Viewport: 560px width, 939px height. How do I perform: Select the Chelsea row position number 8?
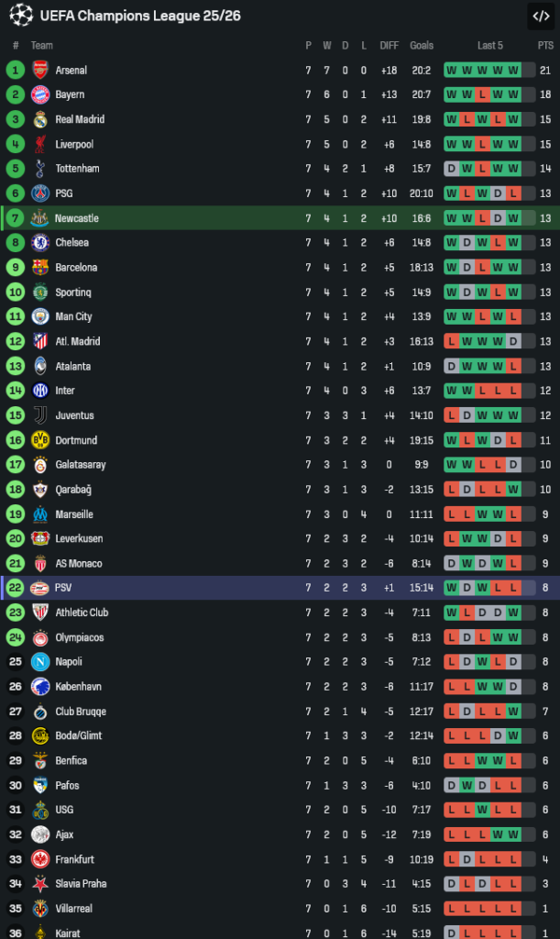click(15, 243)
